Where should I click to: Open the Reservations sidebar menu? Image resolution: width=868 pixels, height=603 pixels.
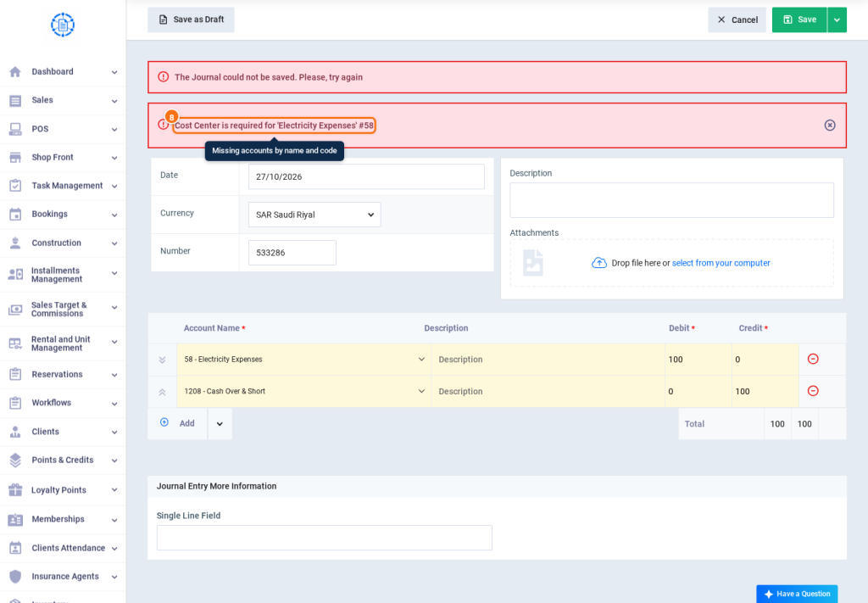pos(63,374)
